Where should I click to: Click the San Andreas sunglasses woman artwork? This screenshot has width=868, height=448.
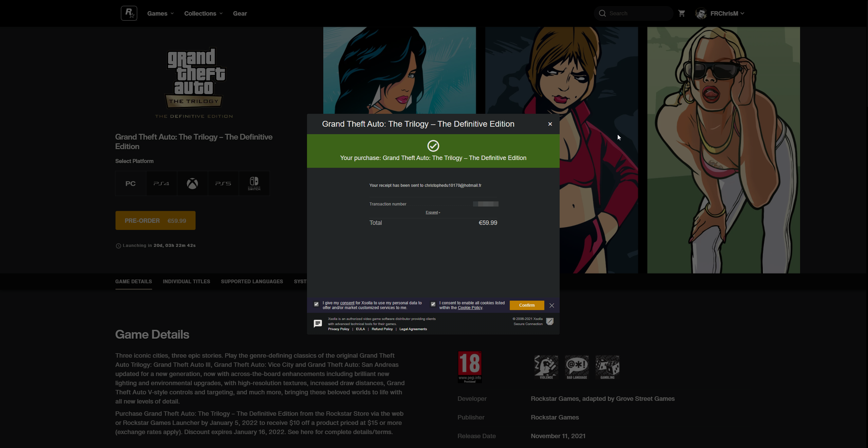tap(723, 150)
